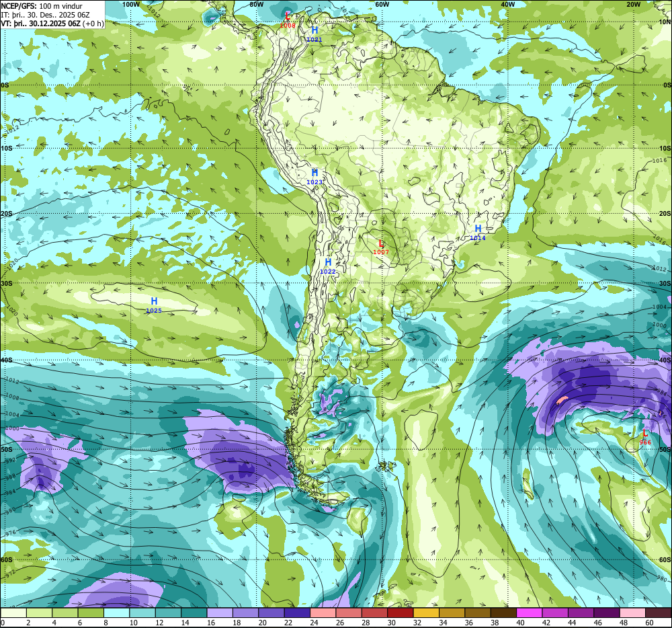Pick the olive green 6–8 legend swatch

[91, 613]
